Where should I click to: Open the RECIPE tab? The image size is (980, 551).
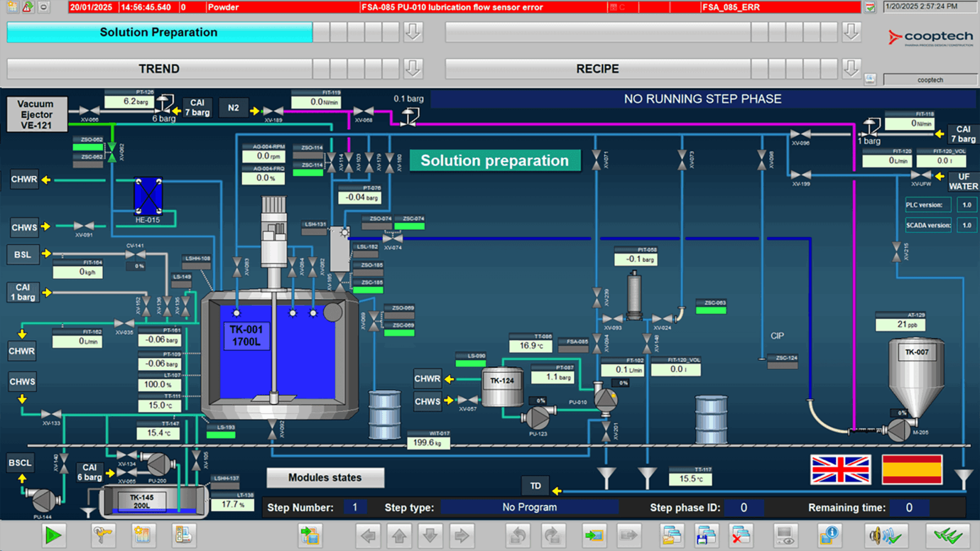[598, 69]
